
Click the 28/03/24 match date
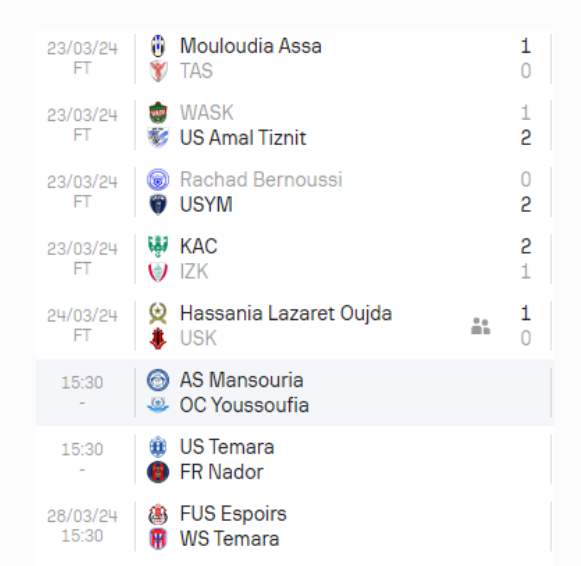click(x=82, y=516)
